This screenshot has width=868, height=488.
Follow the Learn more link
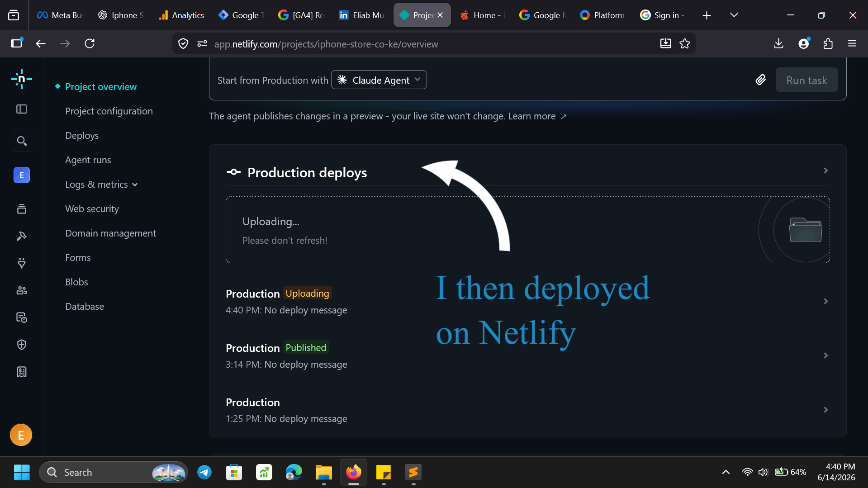[x=532, y=116]
